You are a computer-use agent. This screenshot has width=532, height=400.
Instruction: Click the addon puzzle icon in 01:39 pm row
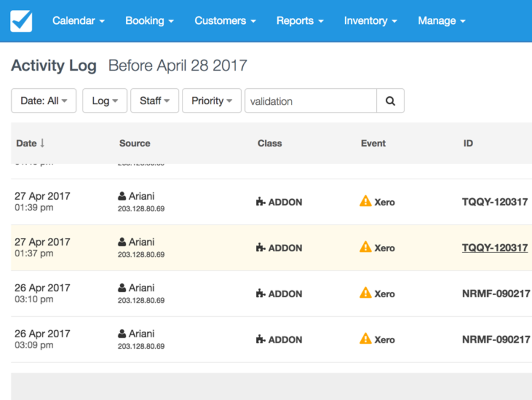point(260,202)
